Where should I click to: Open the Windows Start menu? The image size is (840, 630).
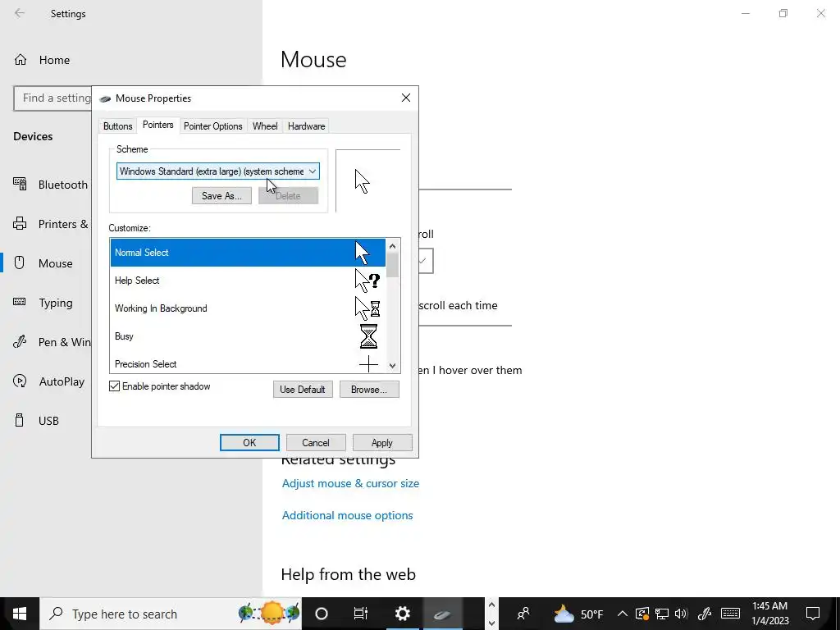(x=20, y=614)
